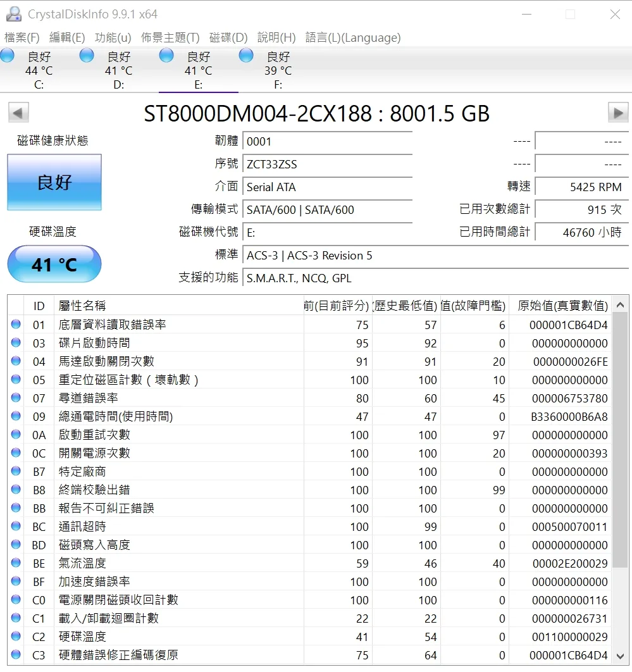This screenshot has width=632, height=672.
Task: Click the CrystalDiskInfo app icon in title bar
Action: 14,14
